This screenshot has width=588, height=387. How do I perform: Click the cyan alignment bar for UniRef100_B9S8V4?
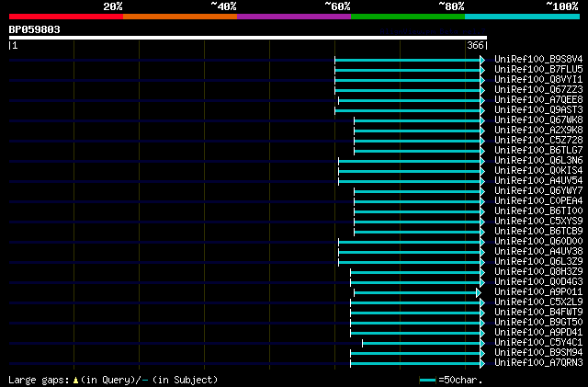[x=408, y=60]
